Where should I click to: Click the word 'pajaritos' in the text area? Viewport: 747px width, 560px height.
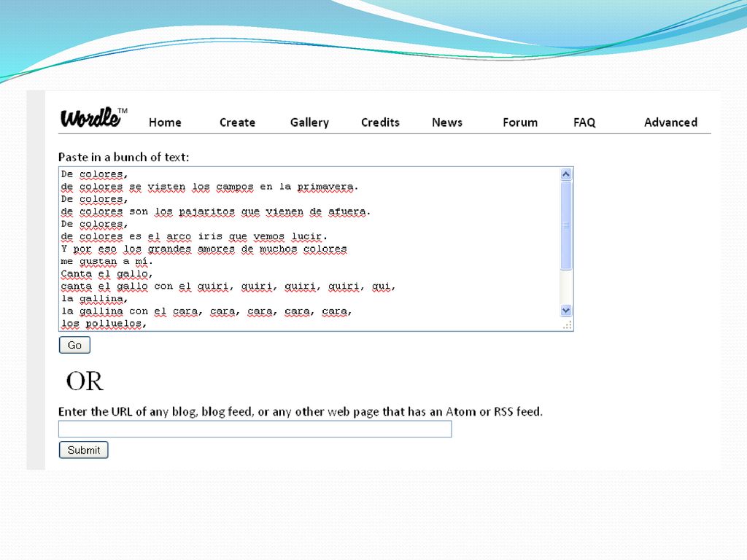(x=206, y=211)
